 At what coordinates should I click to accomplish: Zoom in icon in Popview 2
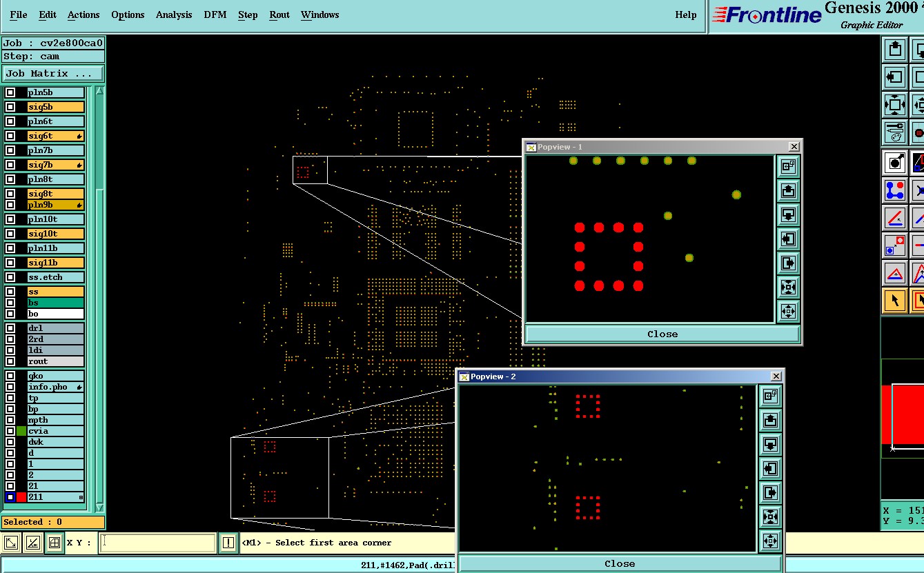coord(770,516)
